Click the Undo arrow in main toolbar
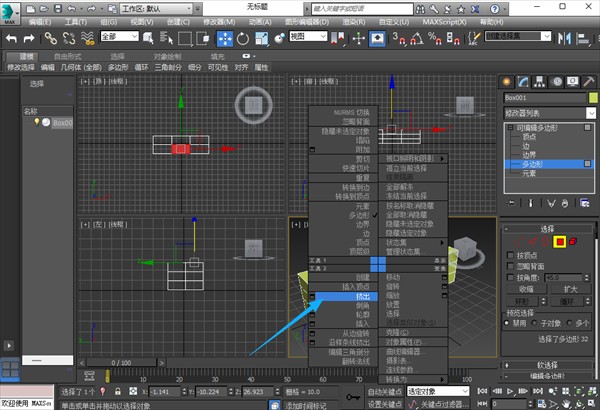The image size is (600, 410). [x=12, y=38]
